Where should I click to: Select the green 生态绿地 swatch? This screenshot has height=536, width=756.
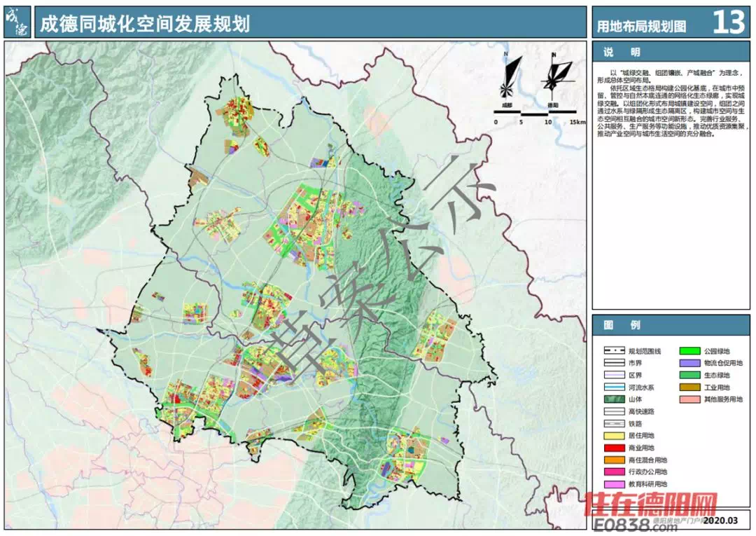click(x=689, y=375)
